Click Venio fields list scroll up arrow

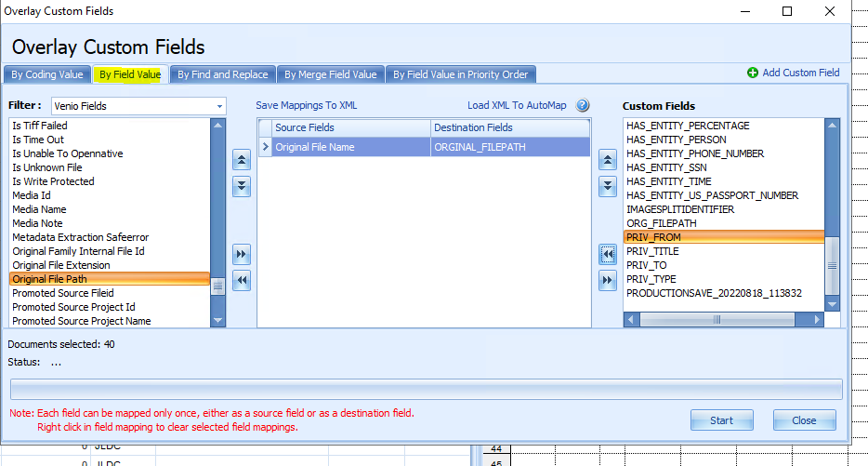coord(218,126)
